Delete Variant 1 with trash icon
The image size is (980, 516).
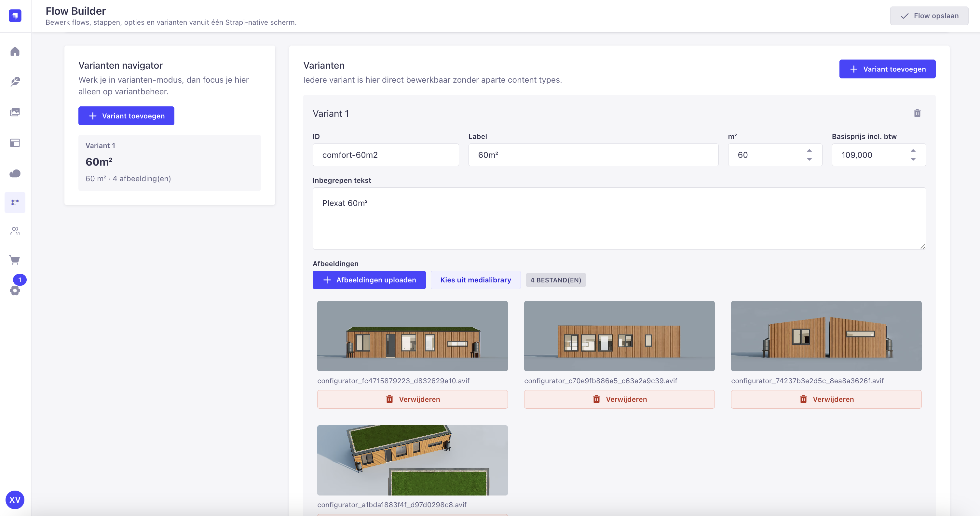tap(917, 113)
